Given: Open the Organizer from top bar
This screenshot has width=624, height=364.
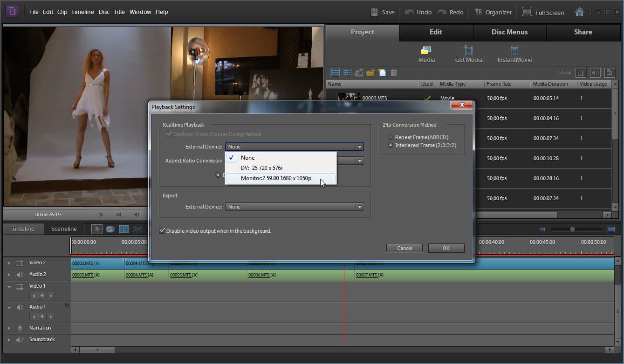Looking at the screenshot, I should (493, 12).
